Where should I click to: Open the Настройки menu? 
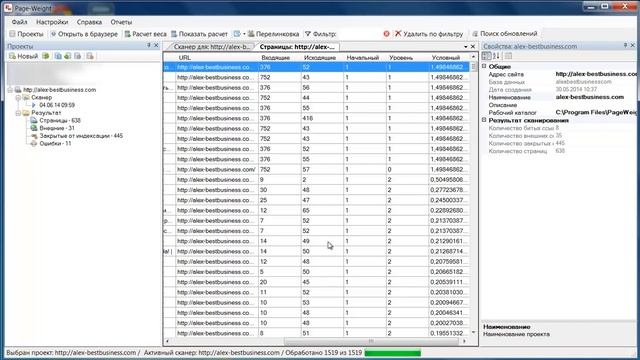(x=52, y=22)
